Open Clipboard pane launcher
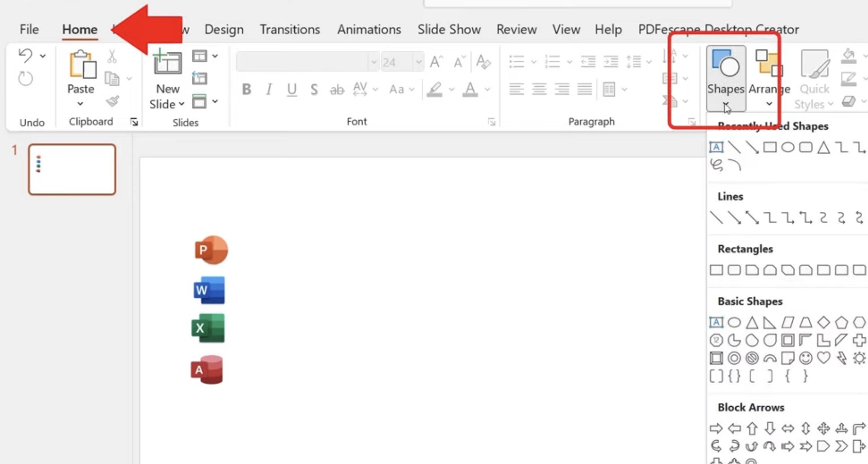 pos(134,122)
